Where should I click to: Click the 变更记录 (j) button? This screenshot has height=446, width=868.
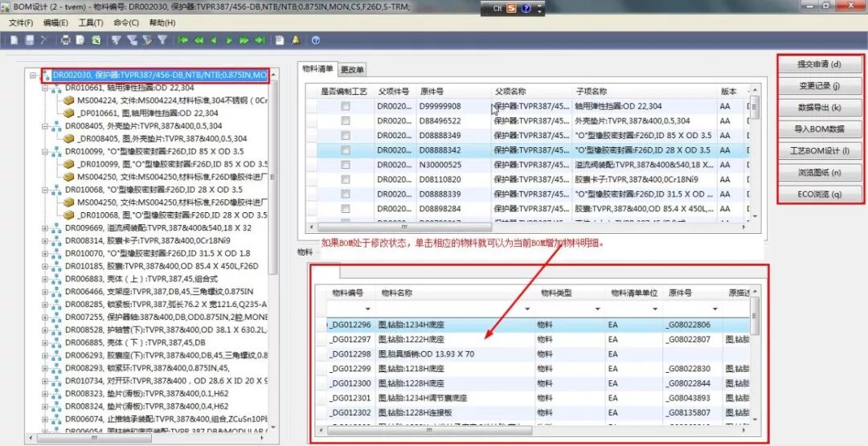[819, 86]
